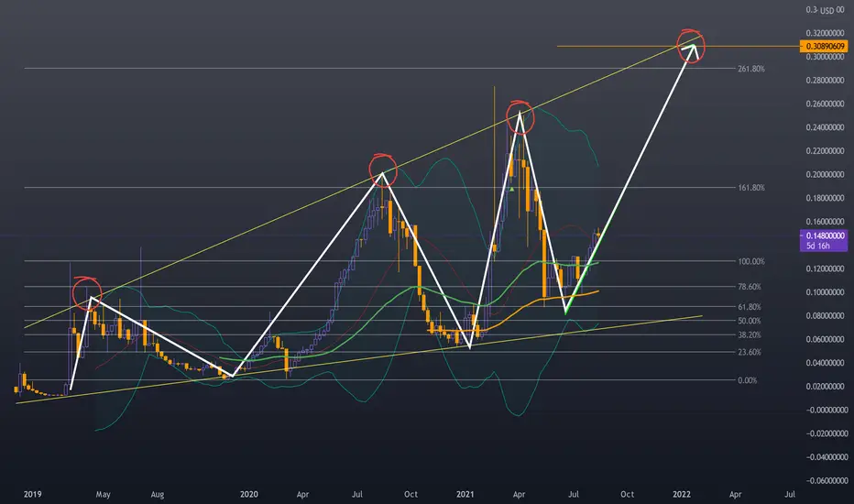854x504 pixels.
Task: Click the 2019 label on time axis
Action: pyautogui.click(x=33, y=494)
